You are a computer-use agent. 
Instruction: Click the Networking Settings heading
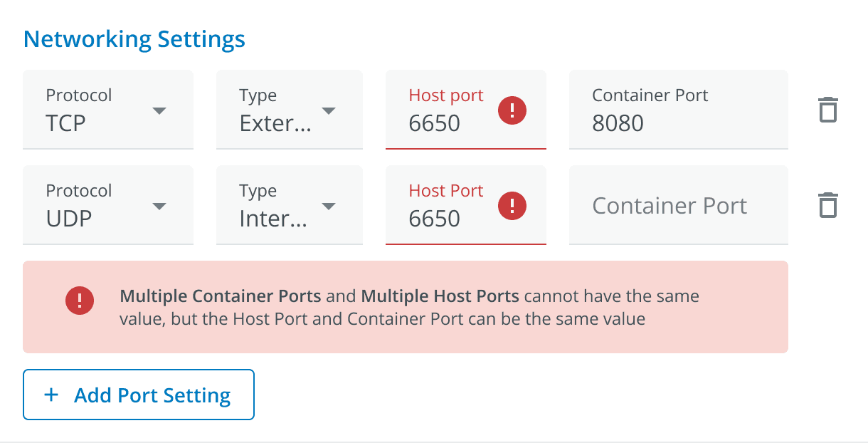(134, 38)
